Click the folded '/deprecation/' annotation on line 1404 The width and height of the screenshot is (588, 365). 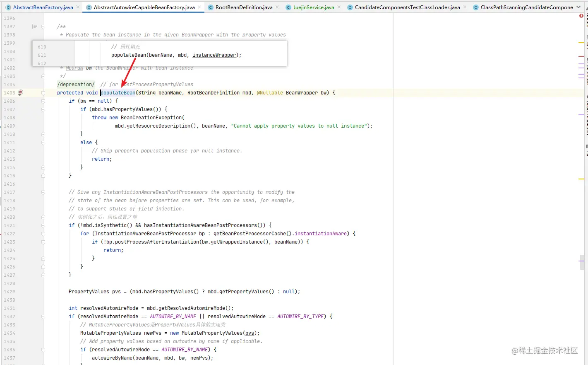pos(76,85)
